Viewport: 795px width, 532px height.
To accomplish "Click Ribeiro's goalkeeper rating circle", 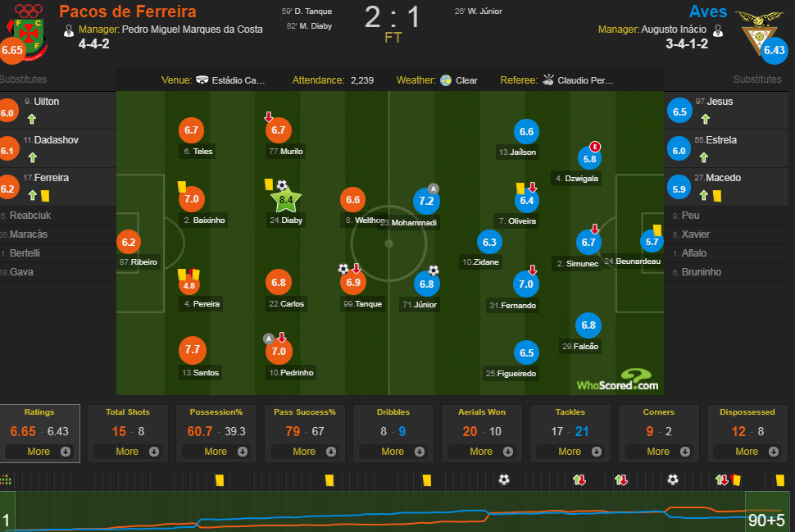I will 129,242.
